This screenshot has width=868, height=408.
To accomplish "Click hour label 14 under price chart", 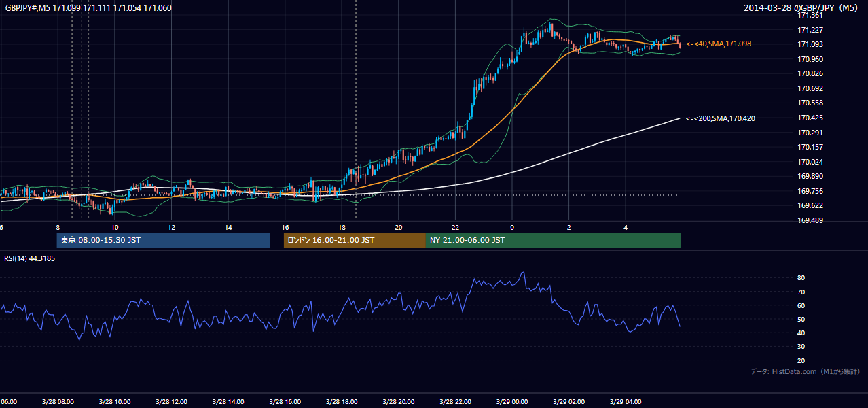I will coord(228,227).
